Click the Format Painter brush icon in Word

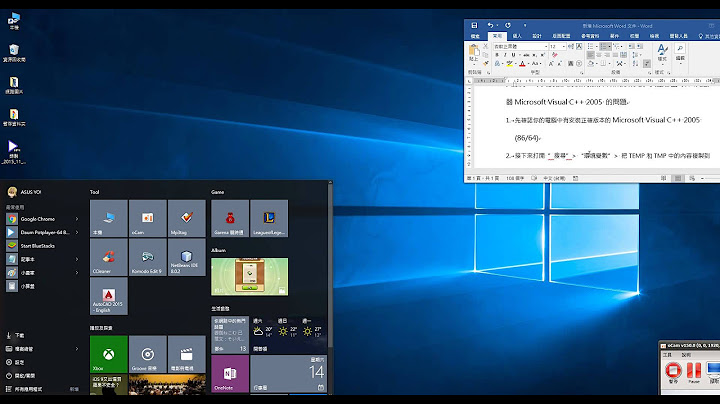coord(486,63)
